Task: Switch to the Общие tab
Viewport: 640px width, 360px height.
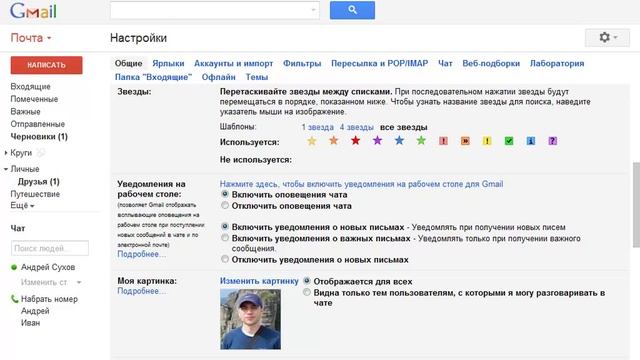Action: tap(129, 63)
